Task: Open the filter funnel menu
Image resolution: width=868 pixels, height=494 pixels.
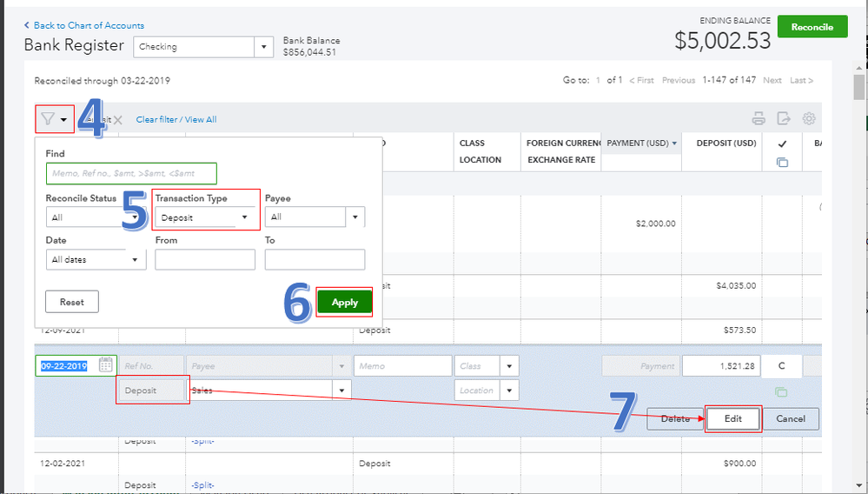Action: [x=54, y=119]
